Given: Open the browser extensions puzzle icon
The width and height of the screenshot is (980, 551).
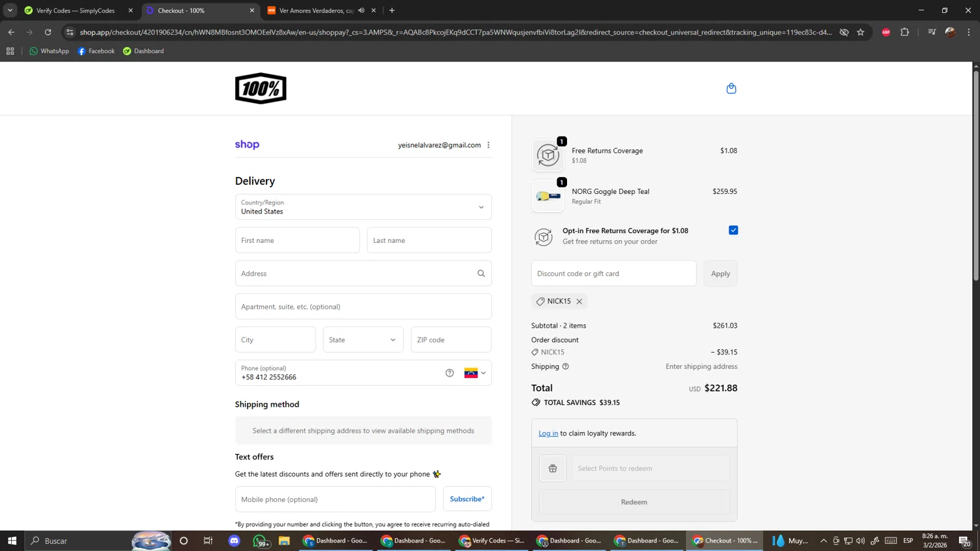Looking at the screenshot, I should click(x=905, y=32).
